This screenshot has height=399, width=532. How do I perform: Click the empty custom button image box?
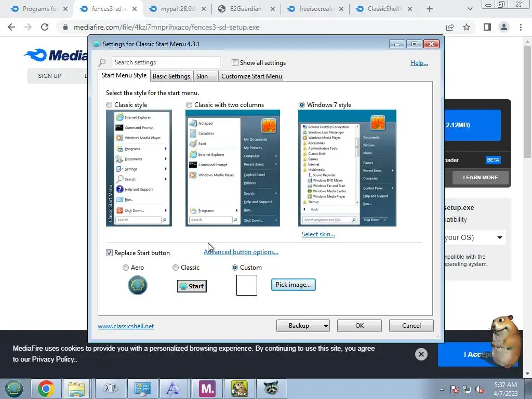tap(247, 285)
